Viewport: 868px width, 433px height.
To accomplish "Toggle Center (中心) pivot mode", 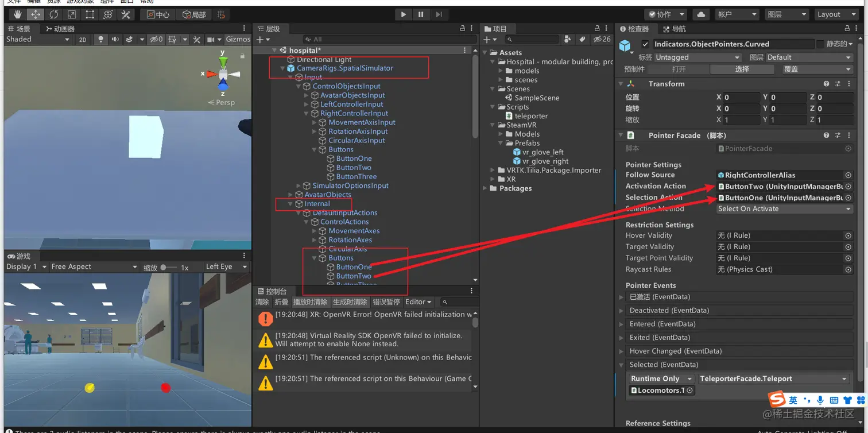I will point(158,14).
